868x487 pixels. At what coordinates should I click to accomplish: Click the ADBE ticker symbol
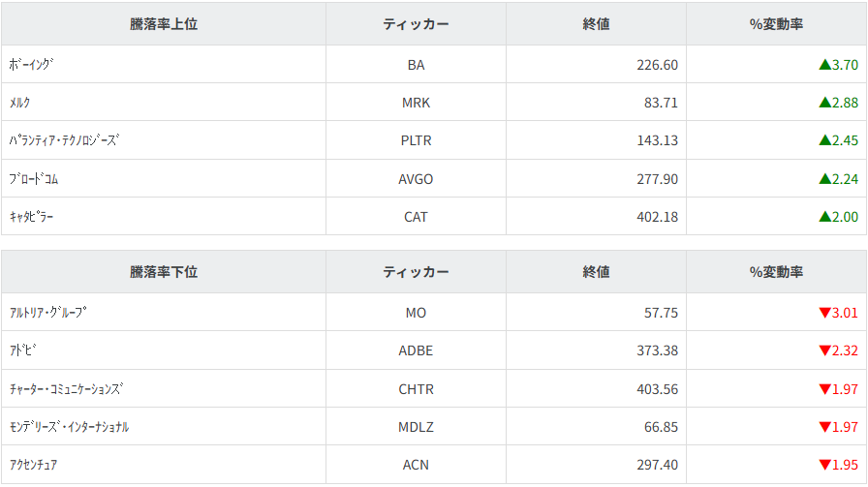[x=417, y=350]
